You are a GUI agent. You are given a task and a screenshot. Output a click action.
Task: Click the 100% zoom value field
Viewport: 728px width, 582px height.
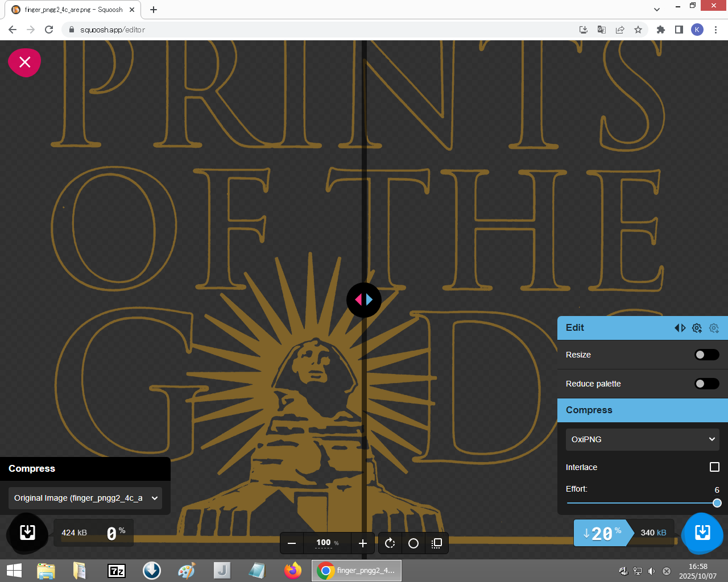324,543
